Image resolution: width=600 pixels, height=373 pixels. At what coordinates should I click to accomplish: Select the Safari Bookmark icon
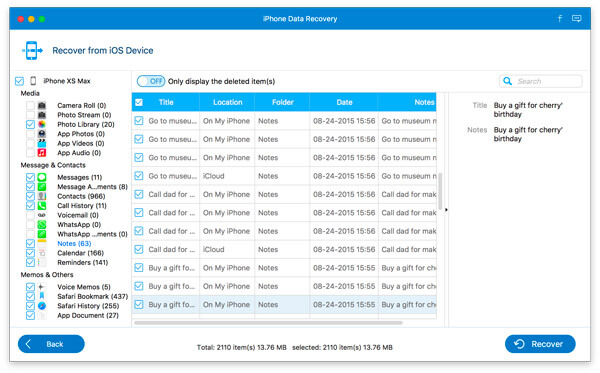42,296
